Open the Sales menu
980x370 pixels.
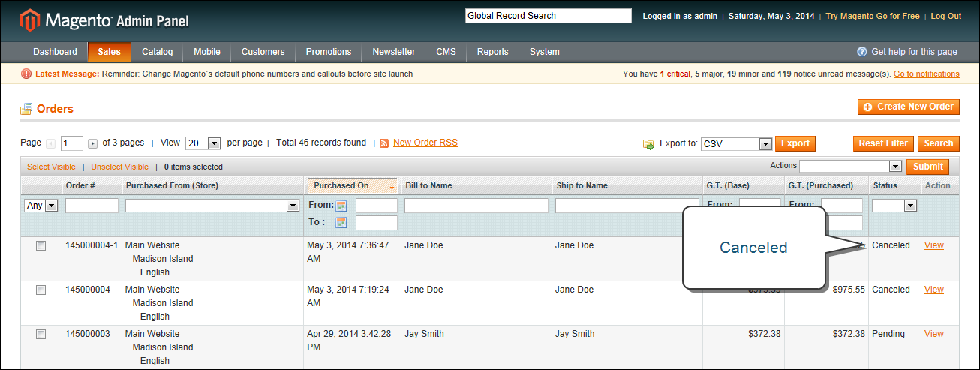click(109, 52)
